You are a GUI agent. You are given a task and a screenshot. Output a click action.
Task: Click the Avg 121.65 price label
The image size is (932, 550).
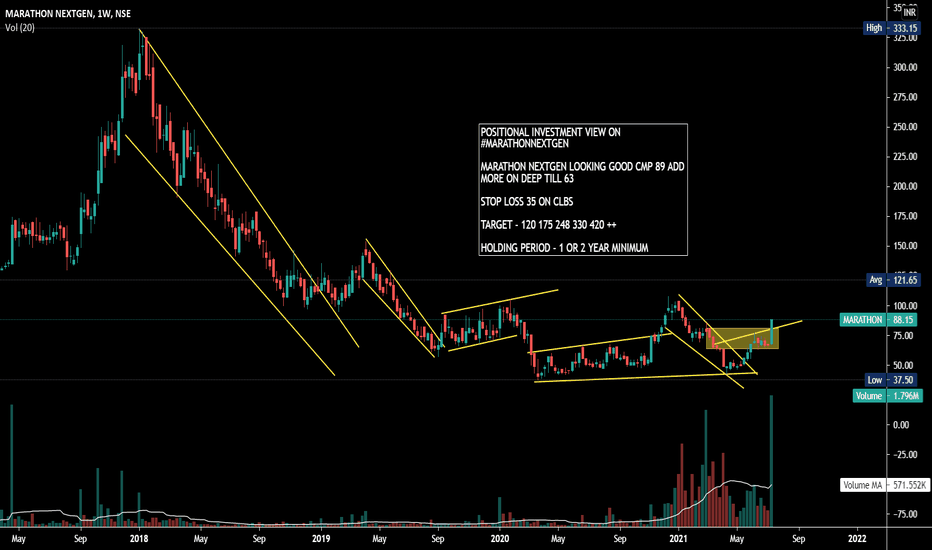coord(892,279)
